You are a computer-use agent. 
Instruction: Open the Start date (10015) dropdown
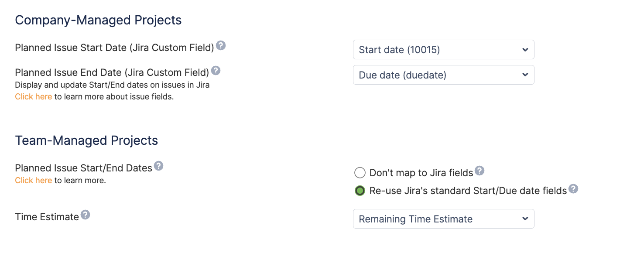(x=443, y=49)
